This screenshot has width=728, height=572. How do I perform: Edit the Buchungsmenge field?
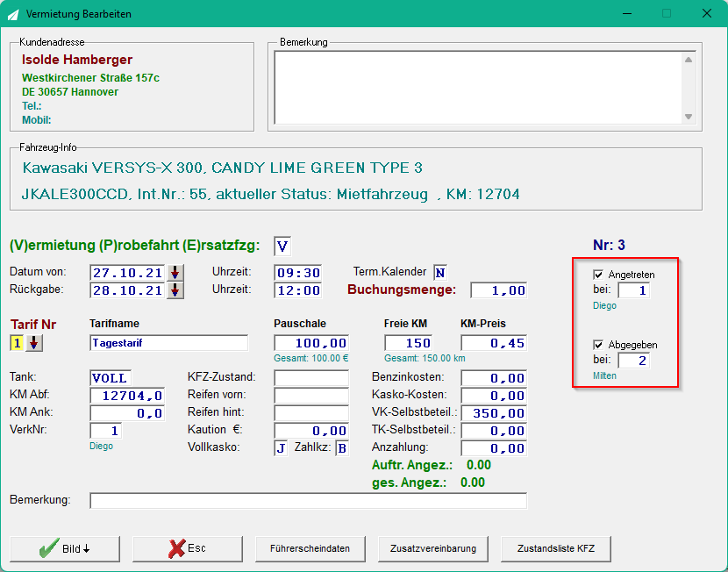click(499, 290)
